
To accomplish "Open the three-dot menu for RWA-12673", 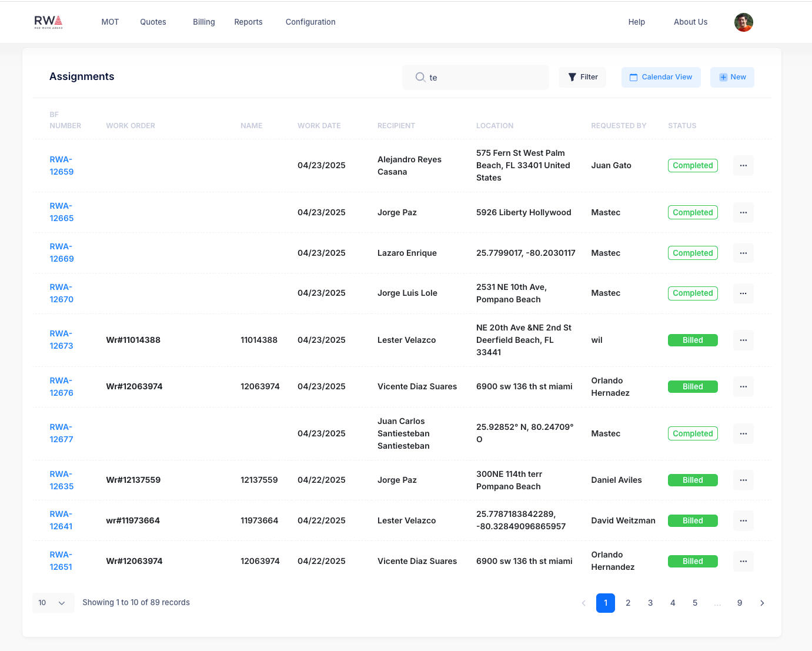I will coord(743,340).
